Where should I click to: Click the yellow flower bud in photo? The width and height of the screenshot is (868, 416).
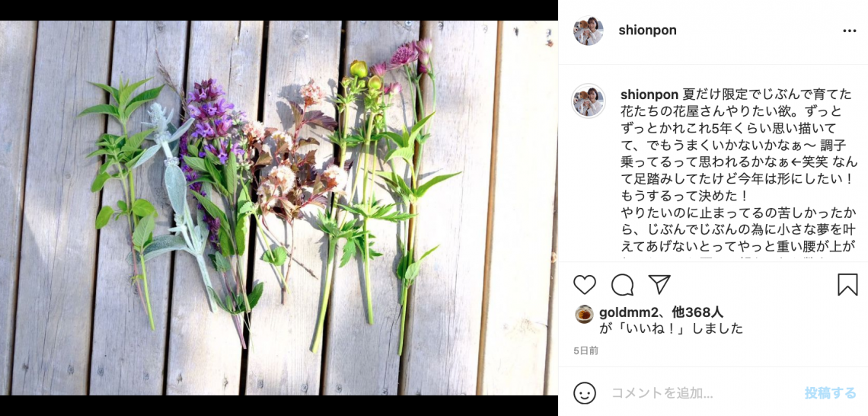[x=358, y=69]
